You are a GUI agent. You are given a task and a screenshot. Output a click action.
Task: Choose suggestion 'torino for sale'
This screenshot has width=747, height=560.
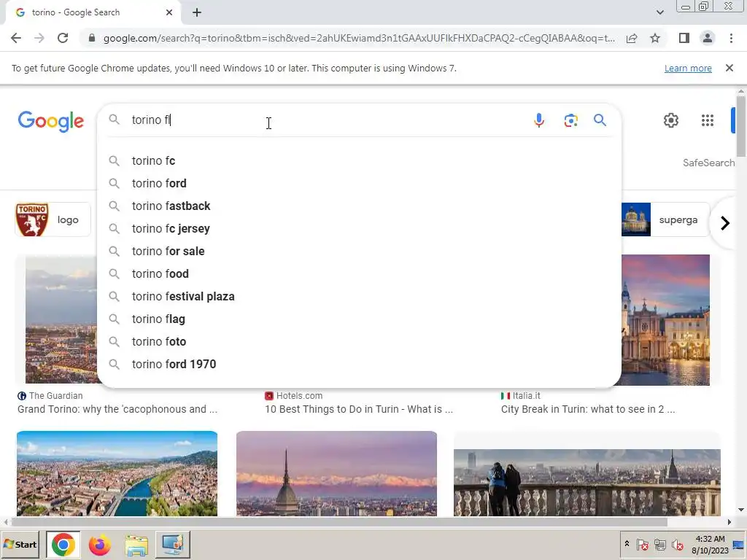click(359, 252)
